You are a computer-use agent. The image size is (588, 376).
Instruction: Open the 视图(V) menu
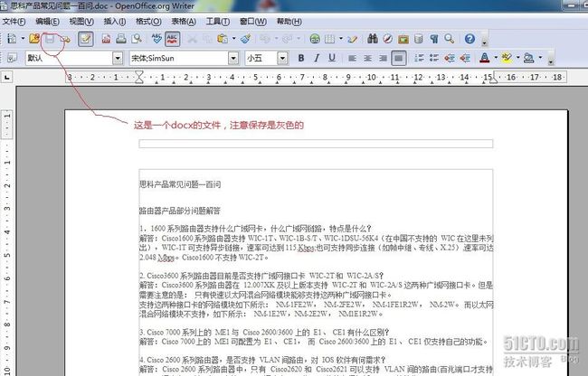pos(81,22)
